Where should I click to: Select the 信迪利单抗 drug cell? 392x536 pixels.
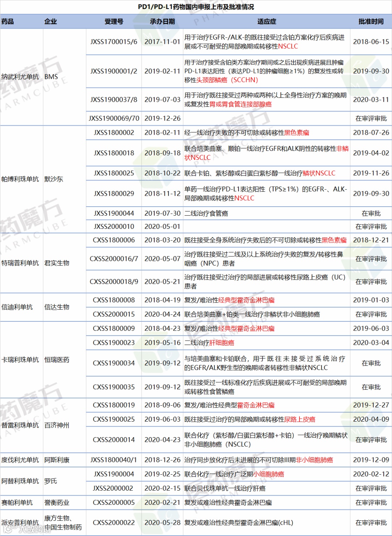[x=17, y=307]
